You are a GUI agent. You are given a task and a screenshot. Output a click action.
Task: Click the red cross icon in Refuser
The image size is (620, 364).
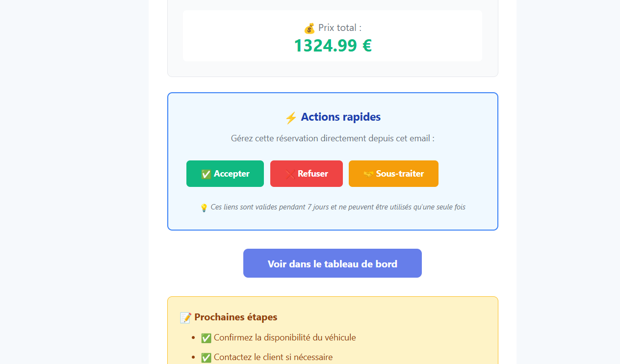click(290, 174)
